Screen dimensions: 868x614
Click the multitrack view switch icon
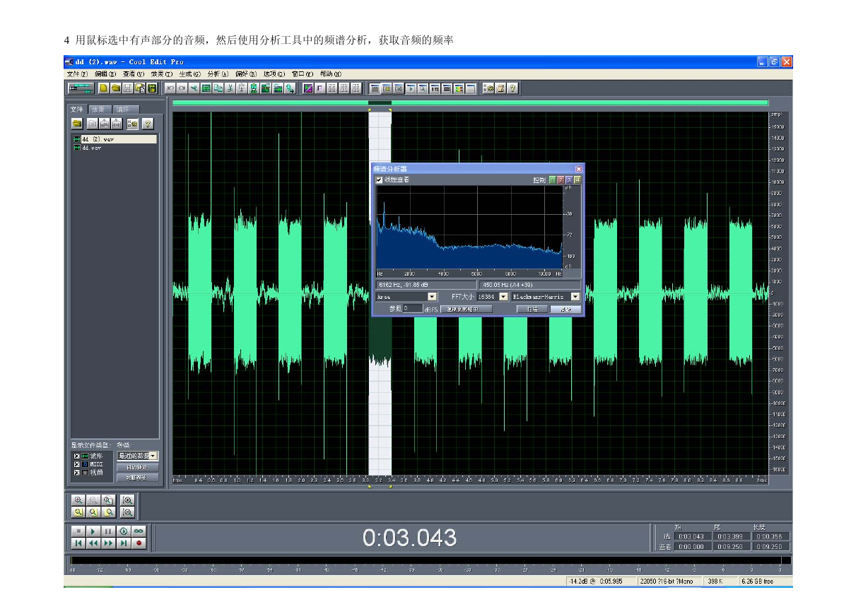click(x=81, y=88)
